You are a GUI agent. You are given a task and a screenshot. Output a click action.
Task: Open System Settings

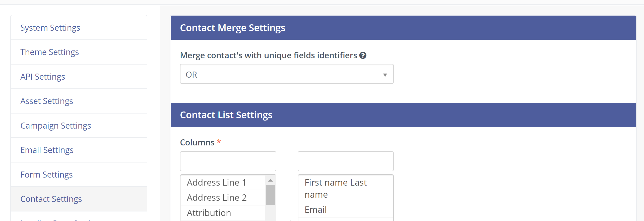point(50,28)
